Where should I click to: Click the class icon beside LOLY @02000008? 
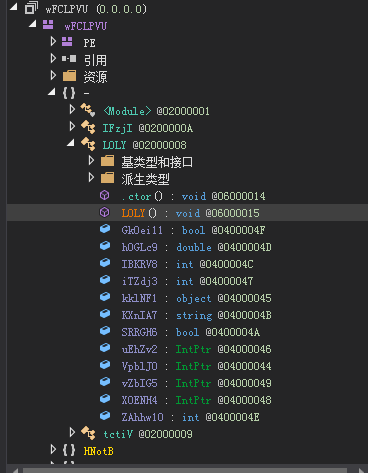[88, 144]
